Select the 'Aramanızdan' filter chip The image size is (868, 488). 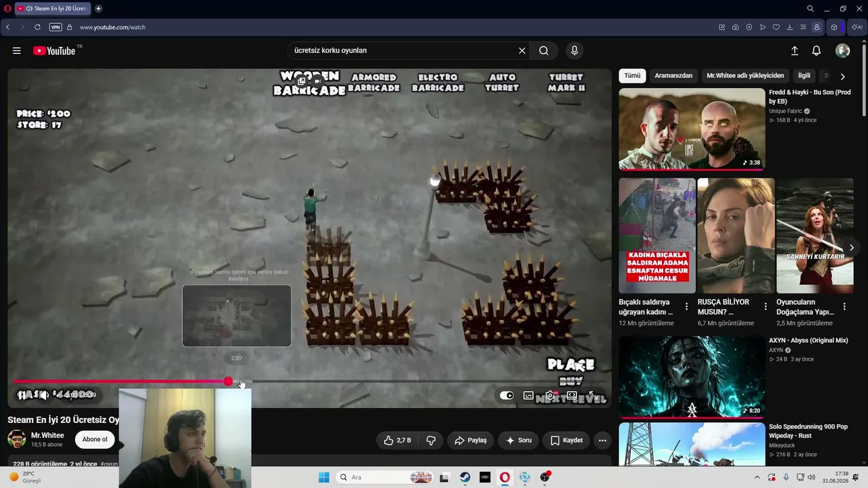point(673,76)
